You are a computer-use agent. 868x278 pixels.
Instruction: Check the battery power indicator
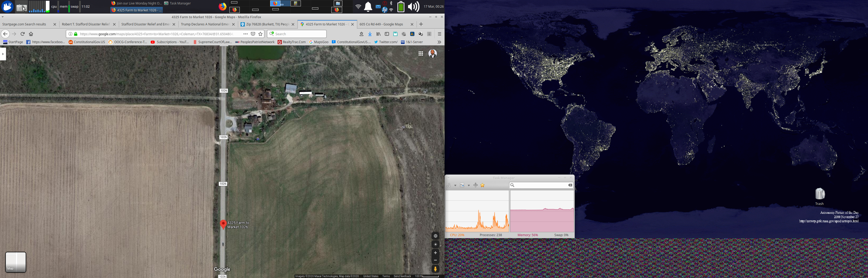pyautogui.click(x=401, y=6)
